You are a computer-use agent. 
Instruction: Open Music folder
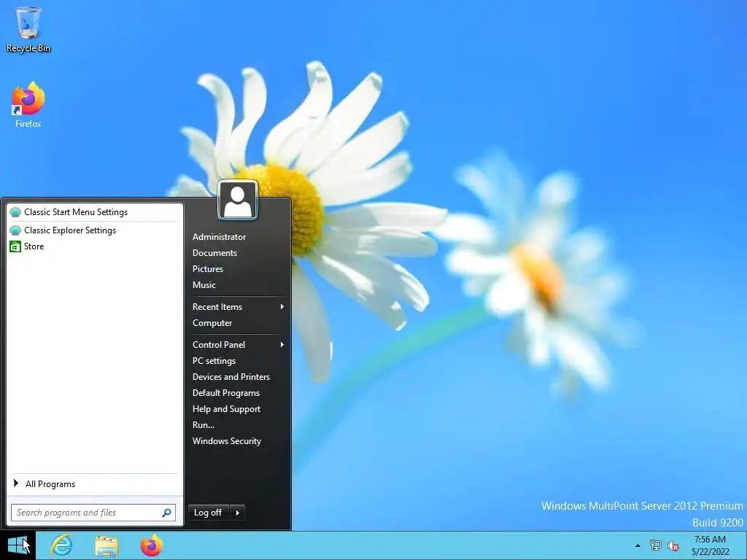204,285
